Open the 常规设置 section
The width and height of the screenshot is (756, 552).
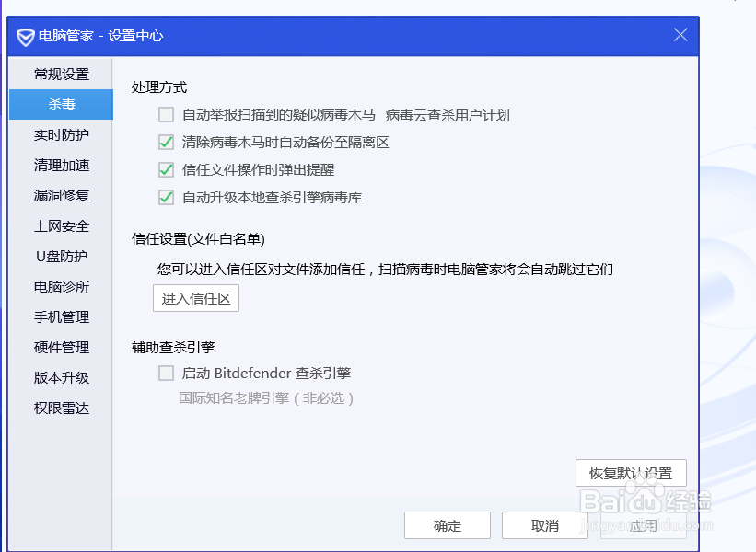[x=61, y=75]
